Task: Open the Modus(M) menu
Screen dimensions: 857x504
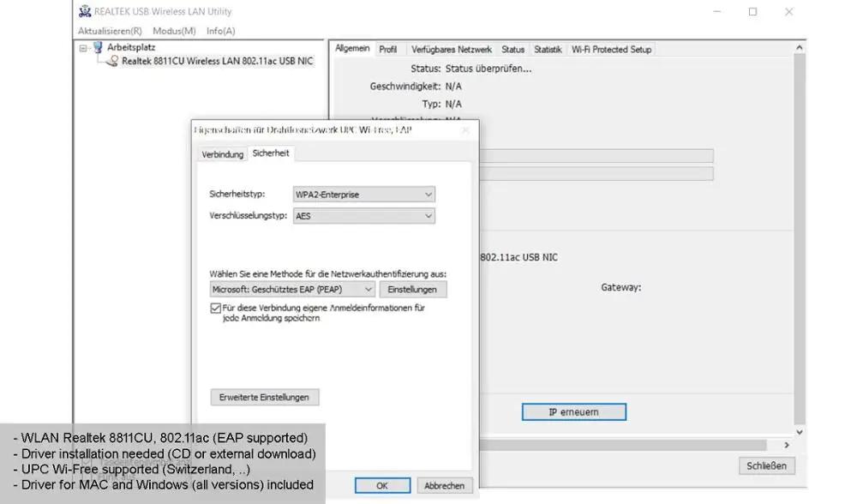Action: pyautogui.click(x=174, y=31)
